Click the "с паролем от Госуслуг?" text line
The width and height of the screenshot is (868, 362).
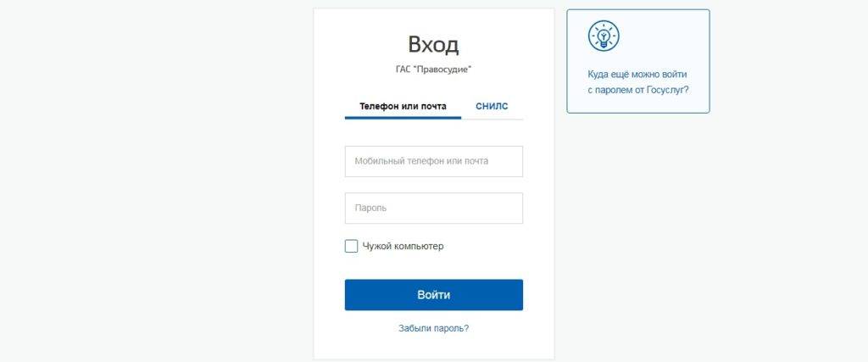coord(637,88)
